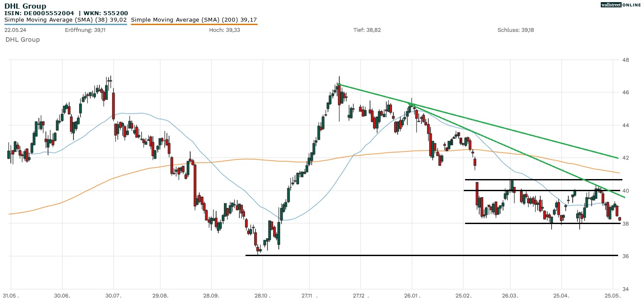Click the 22.05.24 date label
This screenshot has height=298, width=644.
coord(14,30)
